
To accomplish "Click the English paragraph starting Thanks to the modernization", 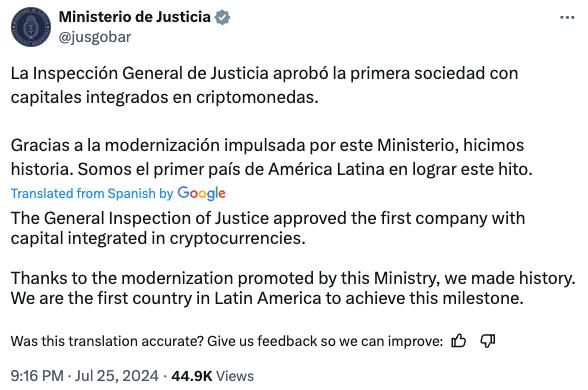I will (293, 288).
